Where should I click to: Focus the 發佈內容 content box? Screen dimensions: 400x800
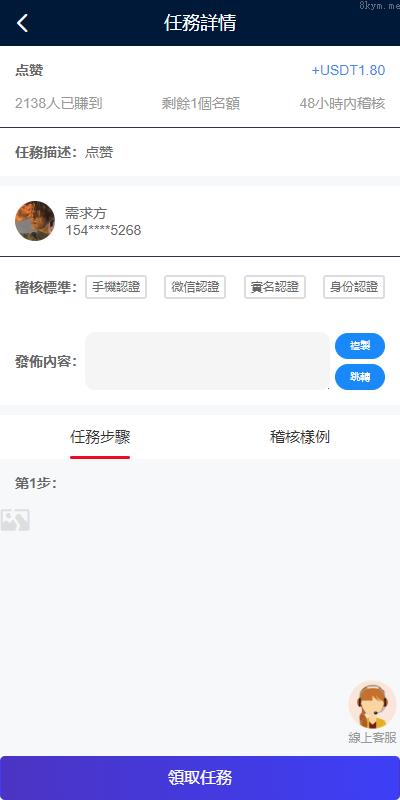pyautogui.click(x=207, y=361)
